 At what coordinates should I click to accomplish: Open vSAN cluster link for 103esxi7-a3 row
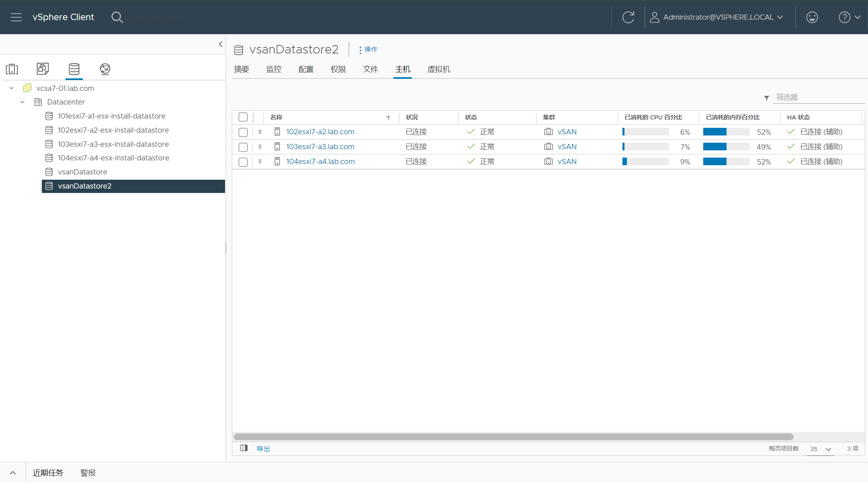[x=567, y=147]
